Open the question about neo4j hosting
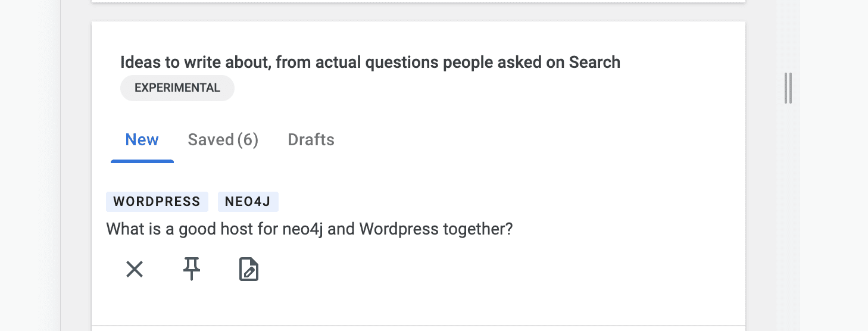The width and height of the screenshot is (868, 331). click(x=309, y=229)
